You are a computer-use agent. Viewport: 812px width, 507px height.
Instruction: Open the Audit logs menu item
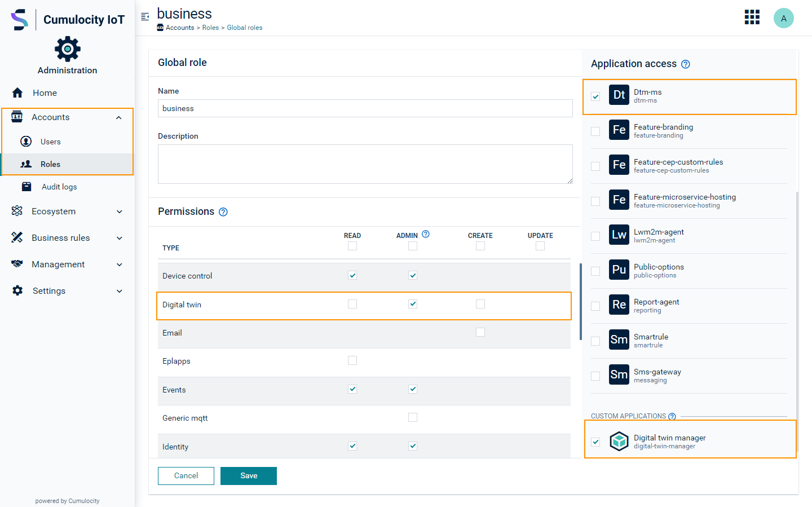(68, 187)
